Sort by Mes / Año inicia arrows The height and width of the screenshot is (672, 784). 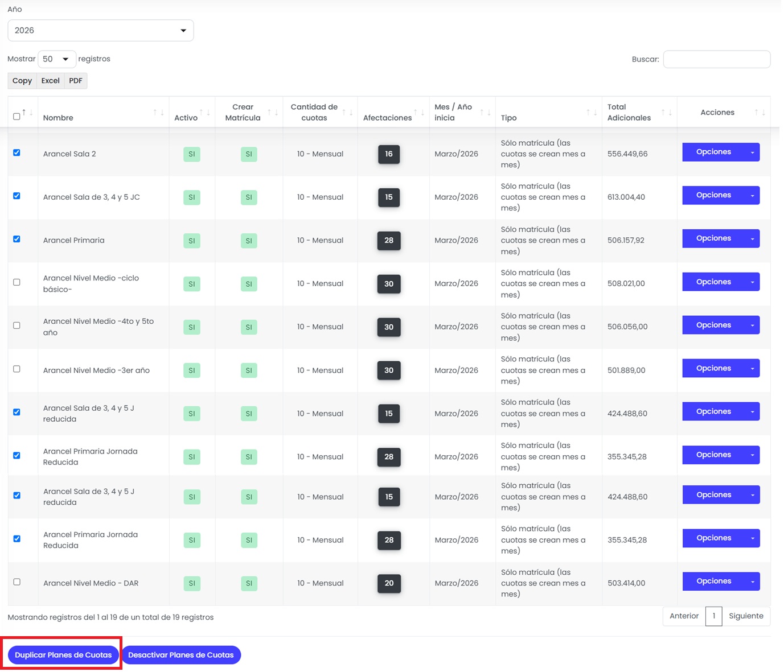tap(485, 113)
